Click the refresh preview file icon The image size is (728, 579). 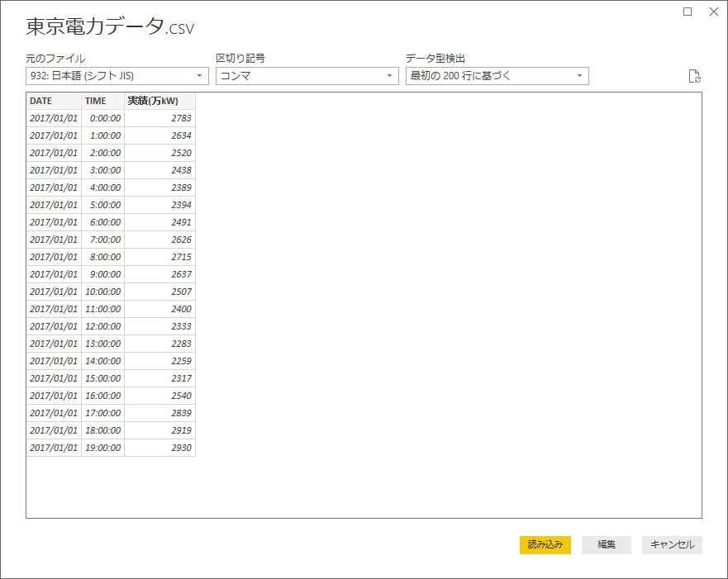tap(695, 76)
